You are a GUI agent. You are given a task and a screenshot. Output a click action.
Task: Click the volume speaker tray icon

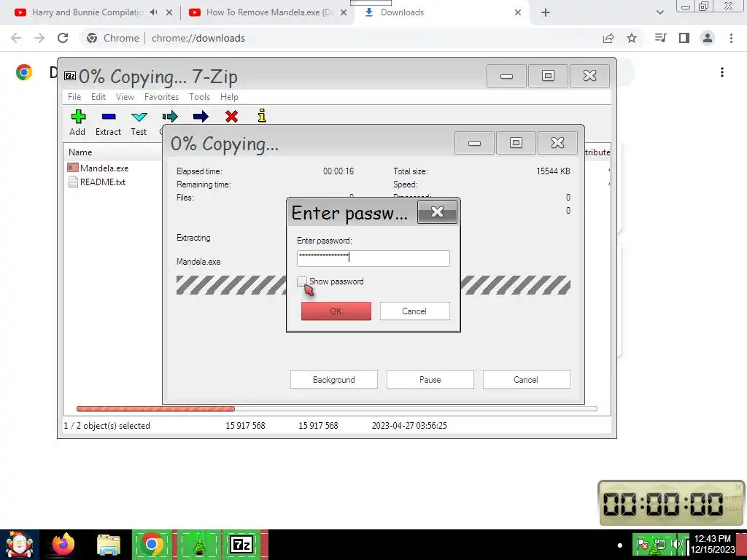point(676,543)
